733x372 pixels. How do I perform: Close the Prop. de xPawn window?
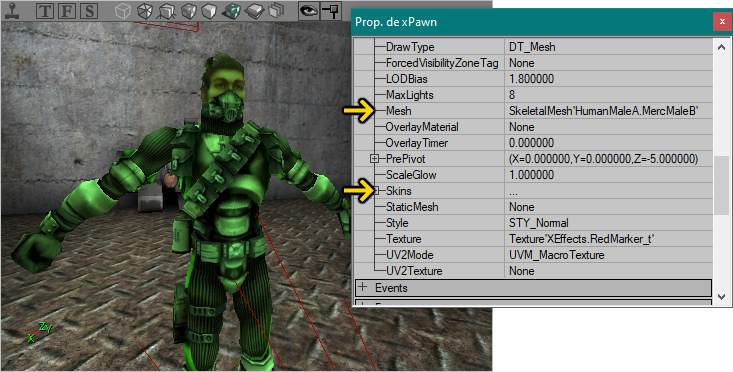pyautogui.click(x=722, y=22)
